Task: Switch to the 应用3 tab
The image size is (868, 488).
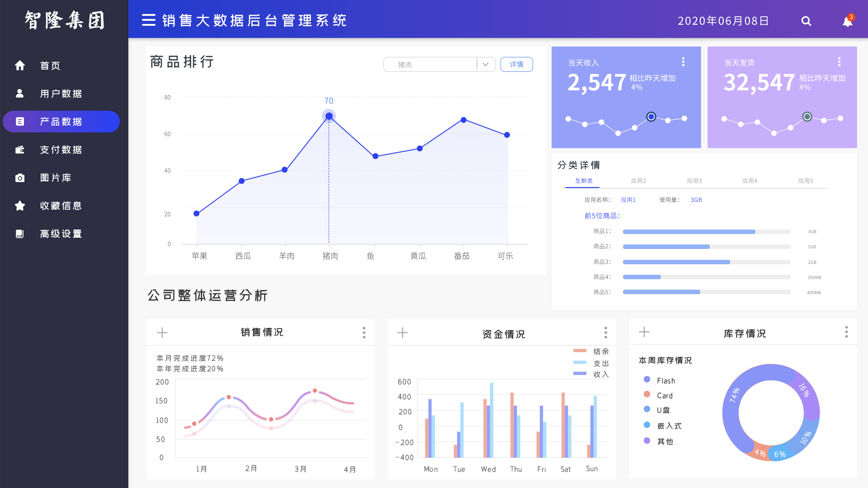Action: [694, 181]
